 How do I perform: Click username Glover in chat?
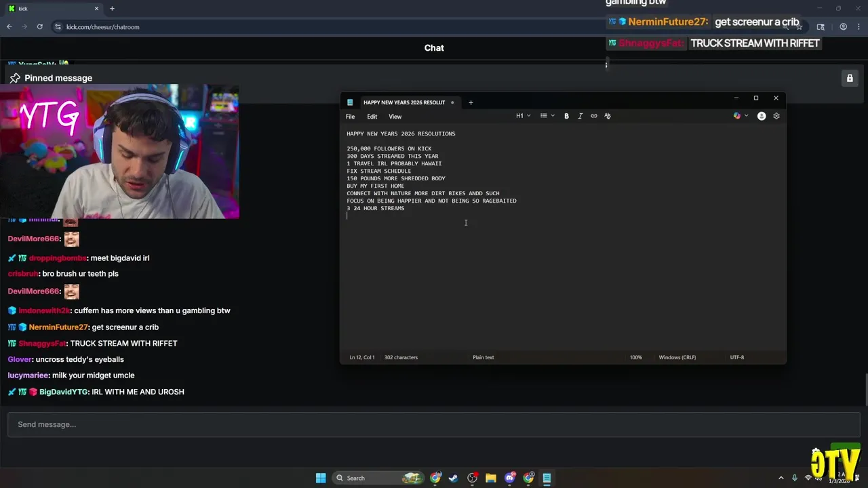(x=20, y=359)
